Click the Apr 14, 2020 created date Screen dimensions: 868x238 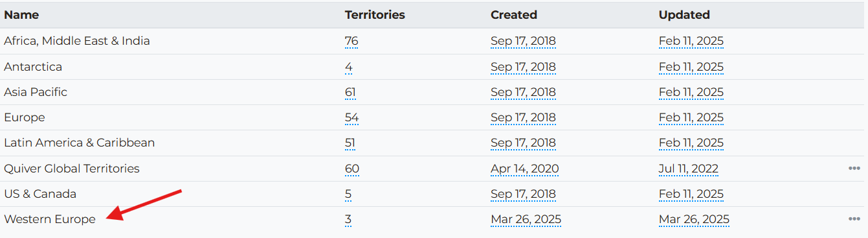pos(525,169)
